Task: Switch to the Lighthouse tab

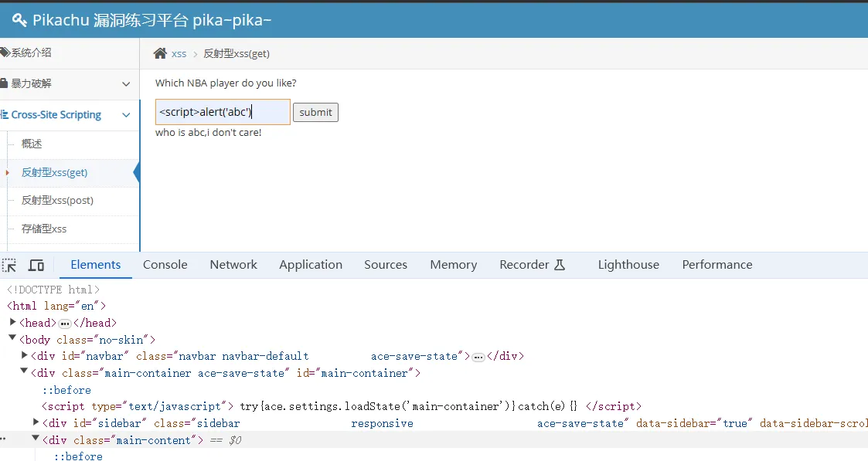Action: coord(628,265)
